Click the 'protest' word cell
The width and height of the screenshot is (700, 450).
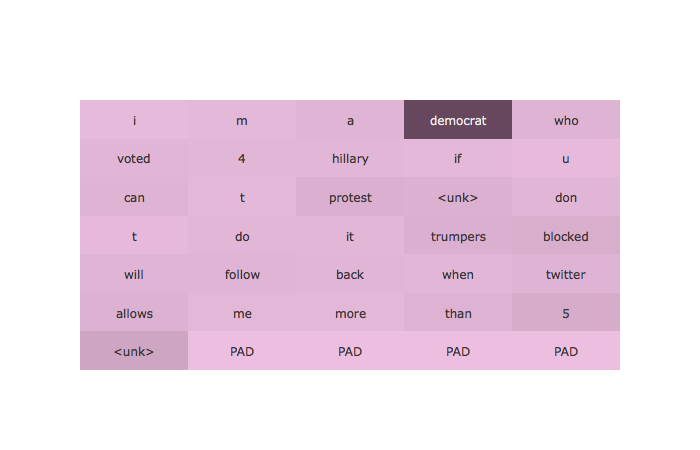pos(350,197)
